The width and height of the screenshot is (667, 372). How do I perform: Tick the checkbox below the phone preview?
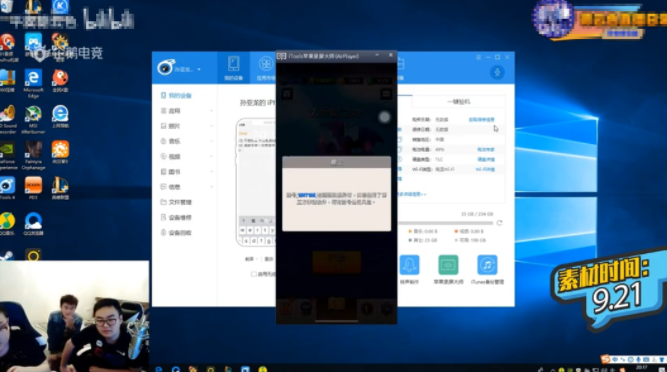[254, 274]
